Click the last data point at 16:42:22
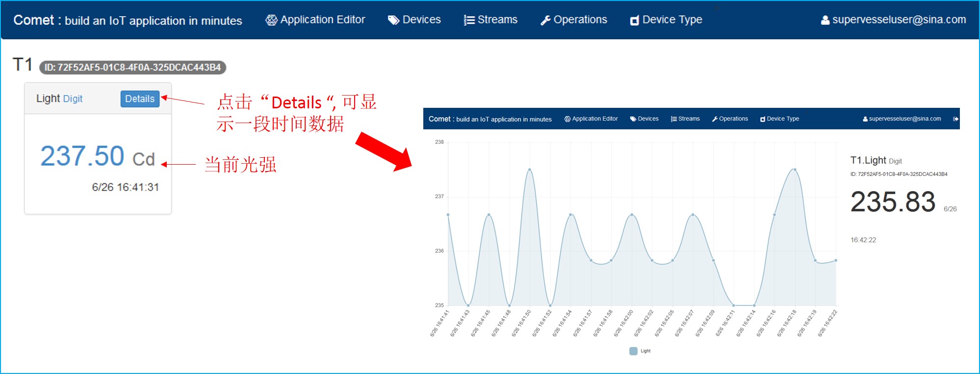This screenshot has width=980, height=374. point(836,260)
